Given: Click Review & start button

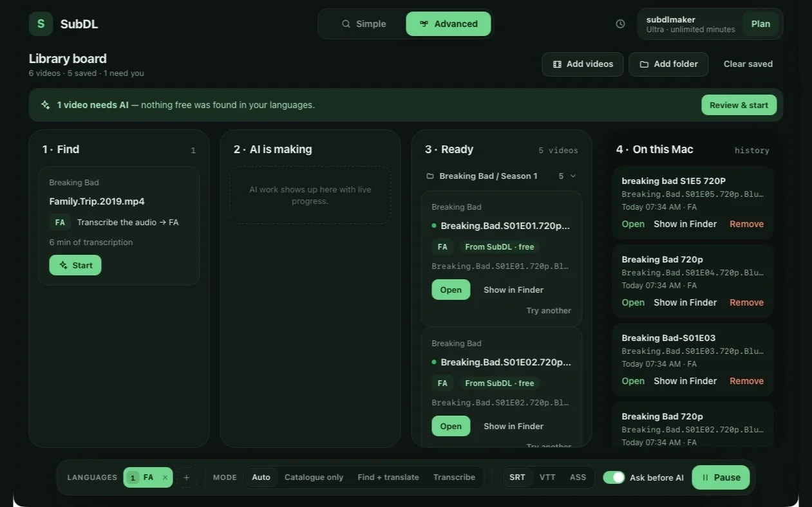Looking at the screenshot, I should coord(739,105).
